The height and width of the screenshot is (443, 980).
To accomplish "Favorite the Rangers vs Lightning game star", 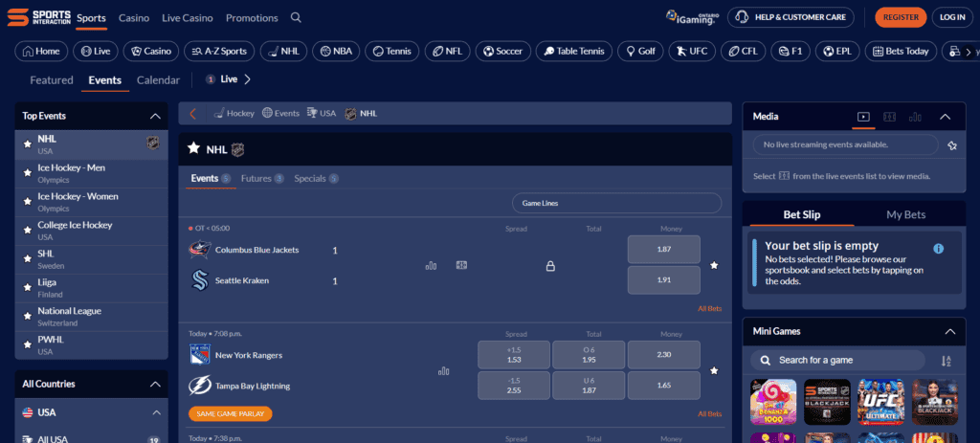I will [x=714, y=370].
